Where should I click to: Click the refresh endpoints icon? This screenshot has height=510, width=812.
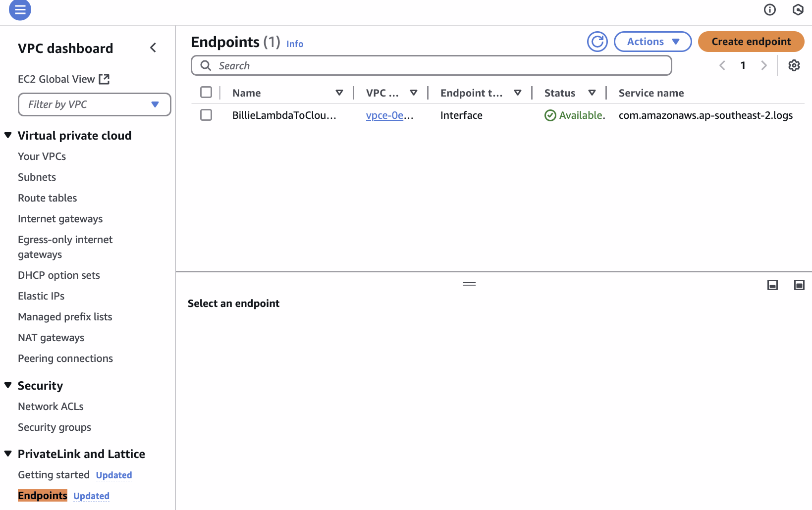coord(597,42)
